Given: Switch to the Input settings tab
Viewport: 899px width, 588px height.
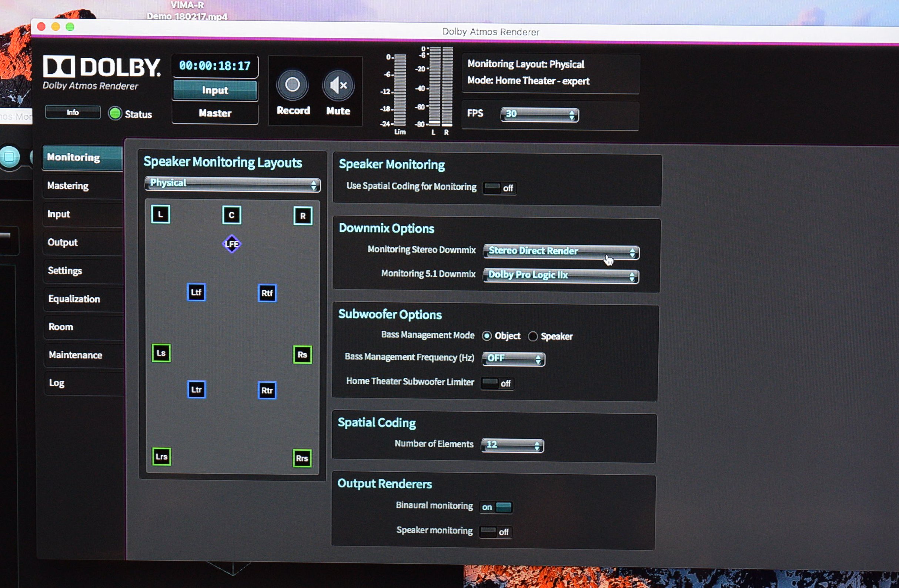Looking at the screenshot, I should tap(83, 214).
